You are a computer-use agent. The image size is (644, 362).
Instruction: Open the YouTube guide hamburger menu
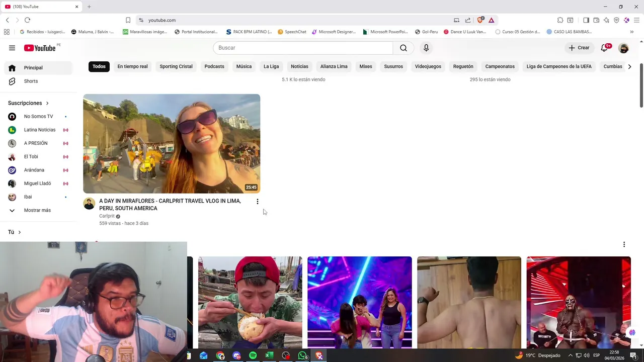click(x=12, y=48)
